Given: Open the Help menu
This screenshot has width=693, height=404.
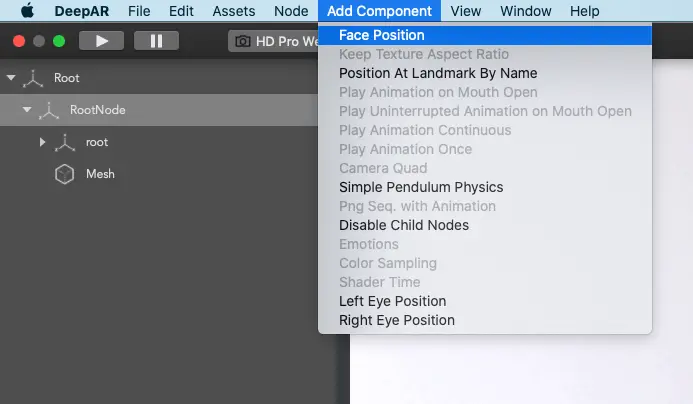Looking at the screenshot, I should (584, 11).
